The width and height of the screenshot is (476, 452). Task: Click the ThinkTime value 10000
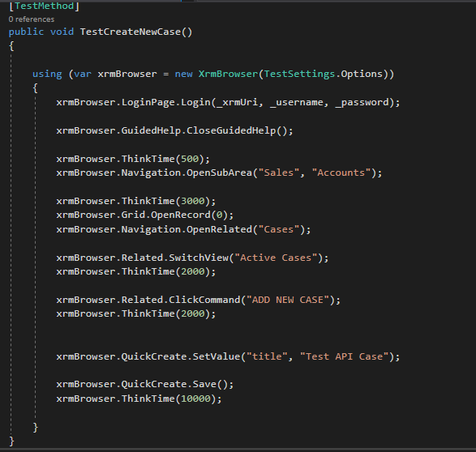click(x=195, y=399)
